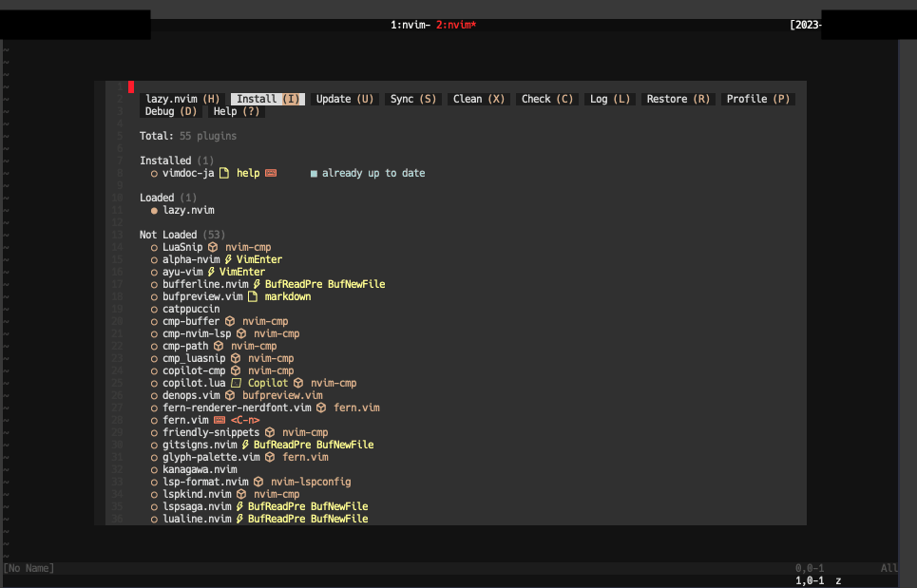Click the event bolt icon on bufferline.nvim row

point(257,284)
